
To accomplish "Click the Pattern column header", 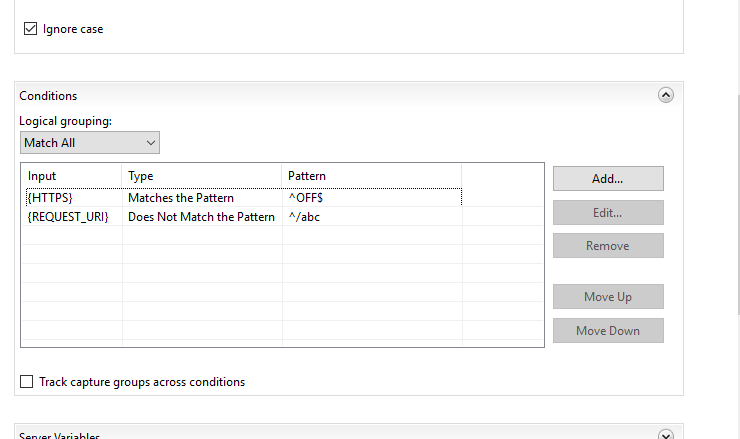I will pos(307,176).
